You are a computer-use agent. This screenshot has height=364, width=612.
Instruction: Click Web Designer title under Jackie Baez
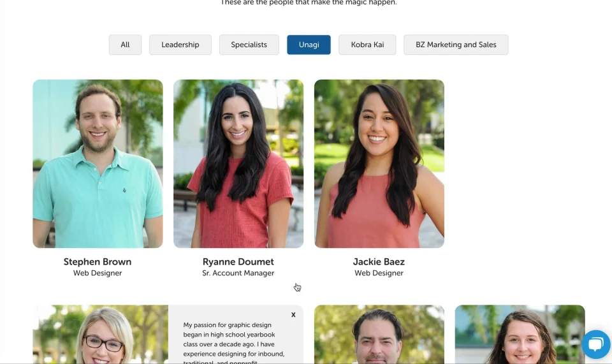click(379, 273)
